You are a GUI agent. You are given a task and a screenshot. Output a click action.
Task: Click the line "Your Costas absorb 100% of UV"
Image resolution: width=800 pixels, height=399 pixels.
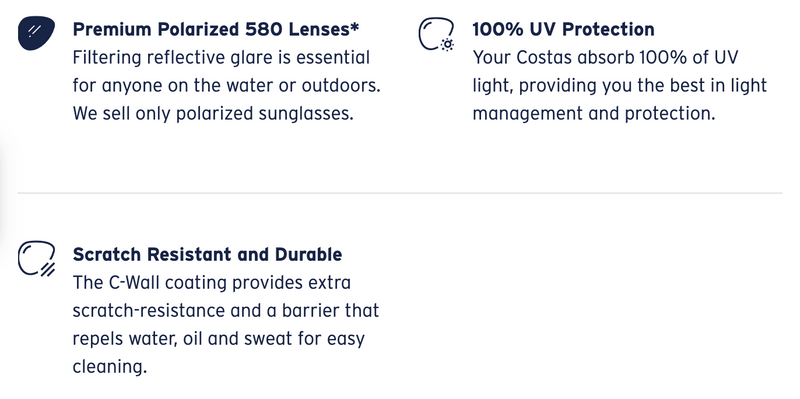[x=605, y=57]
